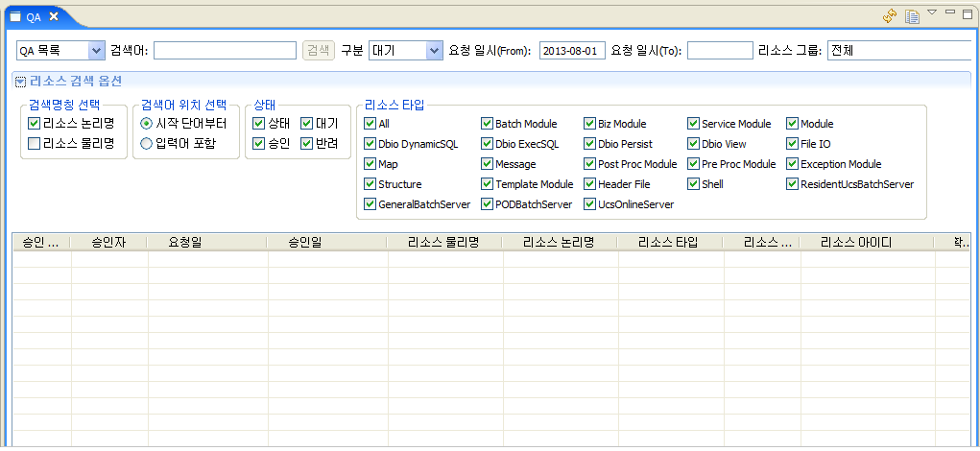This screenshot has height=451, width=980.
Task: Select the 시작 단어부터 radio button
Action: 147,124
